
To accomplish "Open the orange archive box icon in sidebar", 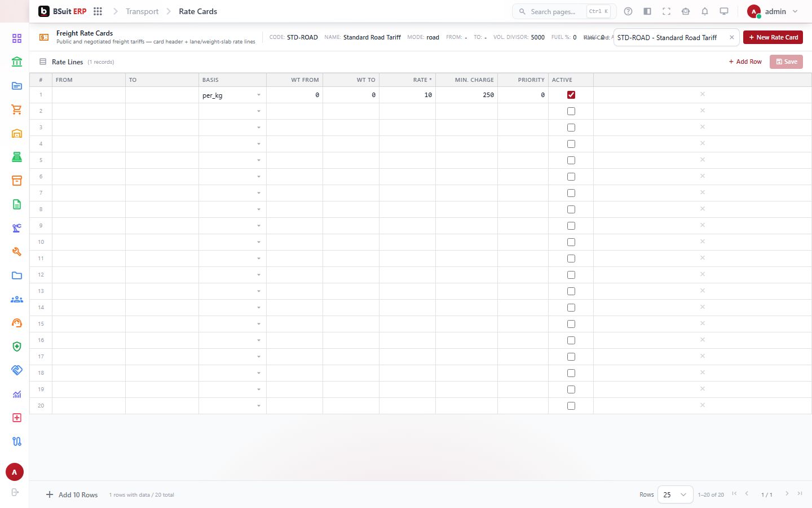I will pos(17,181).
